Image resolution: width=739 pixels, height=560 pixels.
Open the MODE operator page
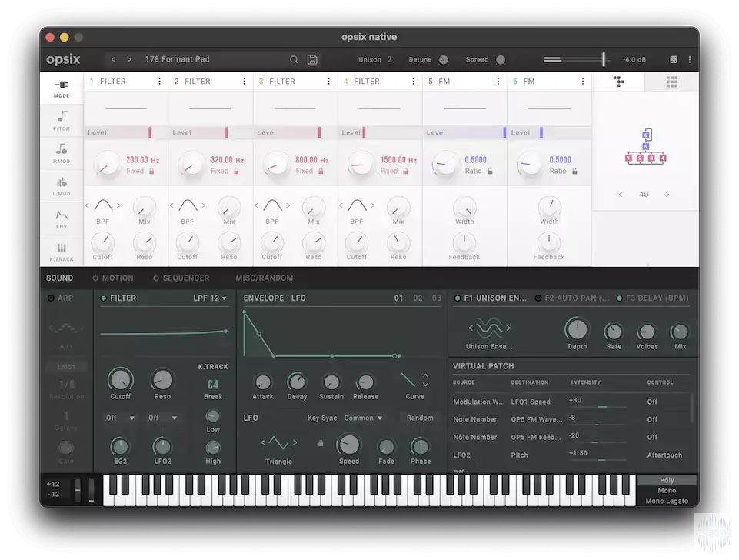[62, 88]
